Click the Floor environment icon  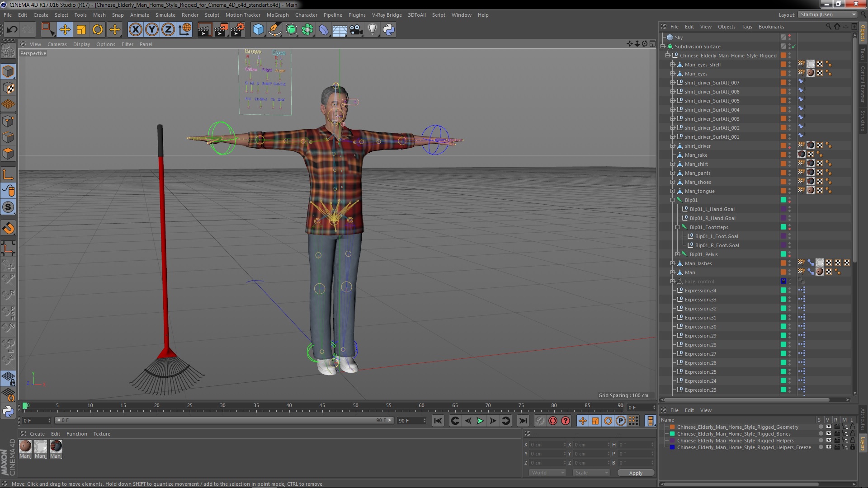(x=340, y=30)
